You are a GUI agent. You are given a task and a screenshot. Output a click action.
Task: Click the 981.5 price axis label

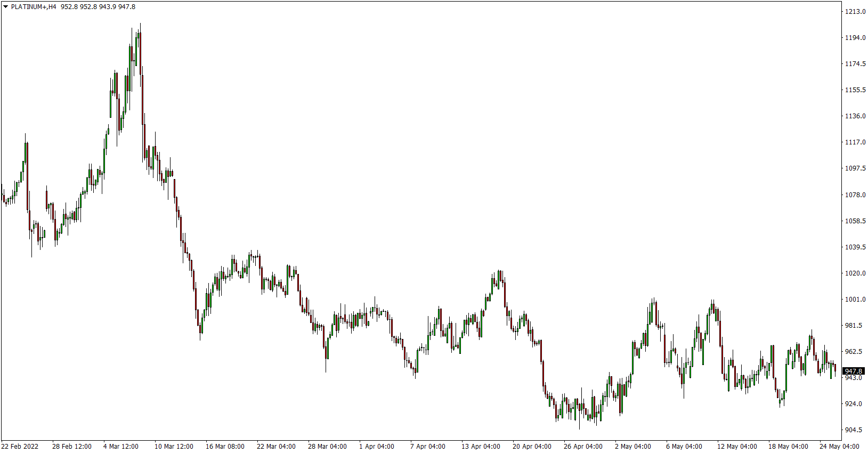pos(854,326)
